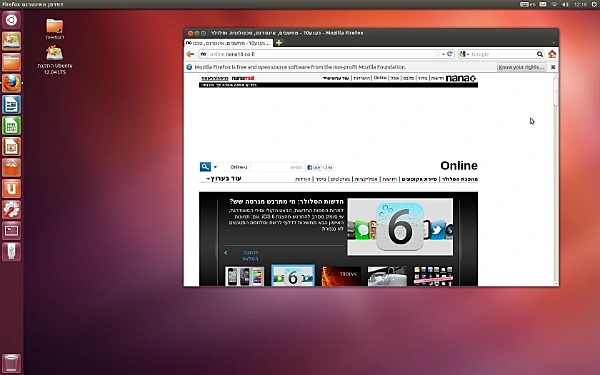The height and width of the screenshot is (375, 600).
Task: Launch LibreOffice Calc from the launcher
Action: pyautogui.click(x=11, y=126)
